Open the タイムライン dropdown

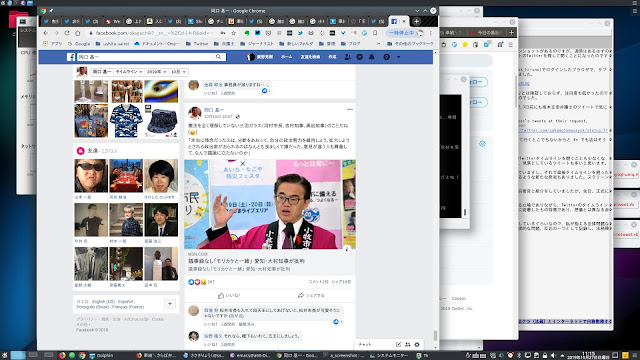(x=128, y=72)
